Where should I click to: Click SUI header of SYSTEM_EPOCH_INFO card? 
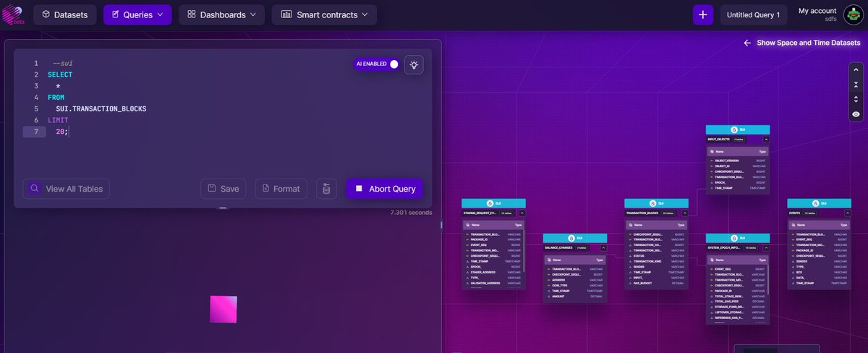738,238
